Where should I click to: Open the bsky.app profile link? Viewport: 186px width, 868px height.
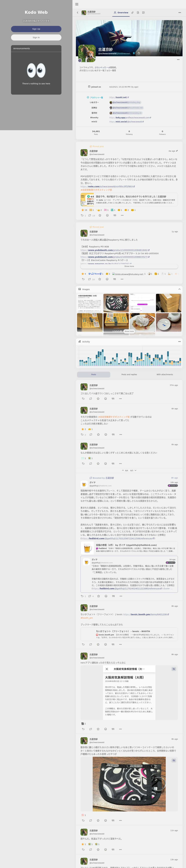pyautogui.click(x=130, y=118)
